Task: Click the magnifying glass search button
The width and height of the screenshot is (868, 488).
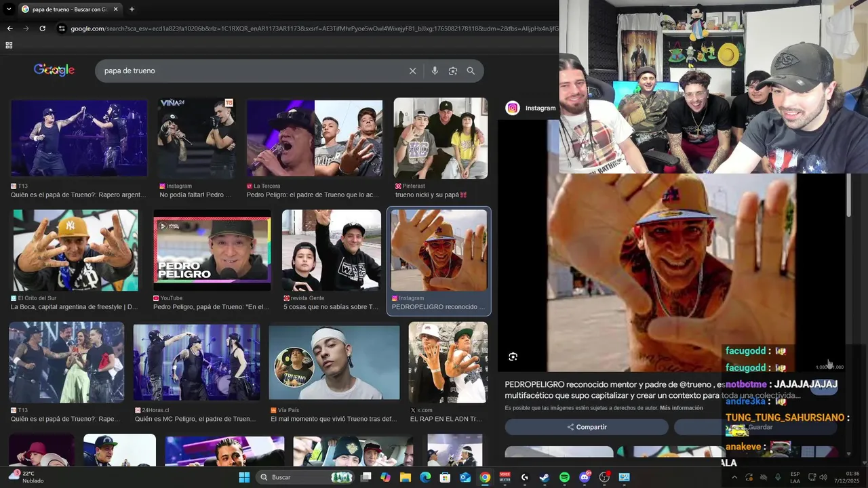Action: pos(471,70)
